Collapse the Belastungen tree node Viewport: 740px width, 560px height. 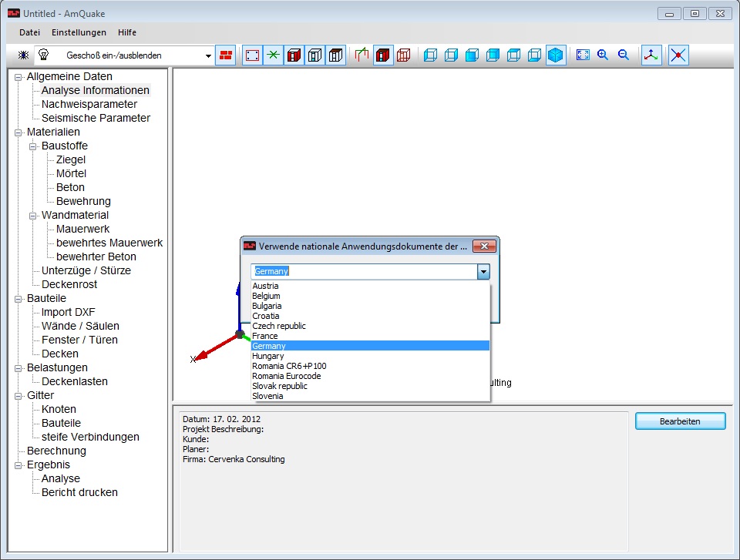(x=18, y=368)
